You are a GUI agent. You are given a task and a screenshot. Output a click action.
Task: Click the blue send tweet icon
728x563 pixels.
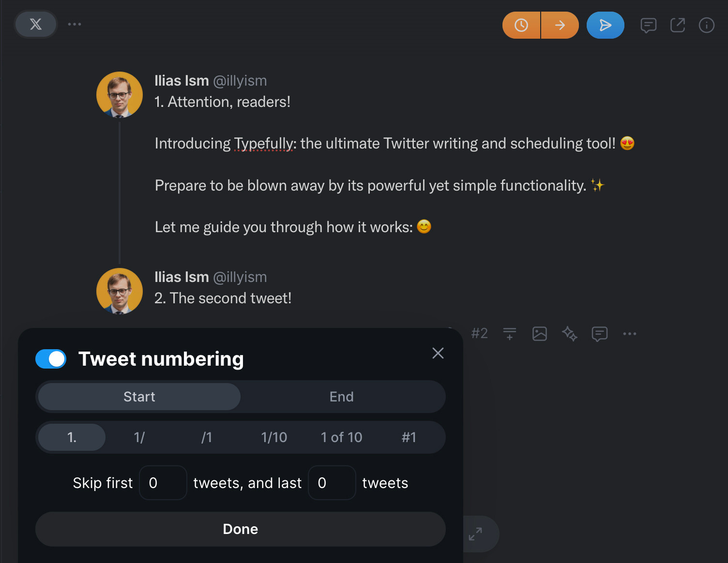pos(605,25)
